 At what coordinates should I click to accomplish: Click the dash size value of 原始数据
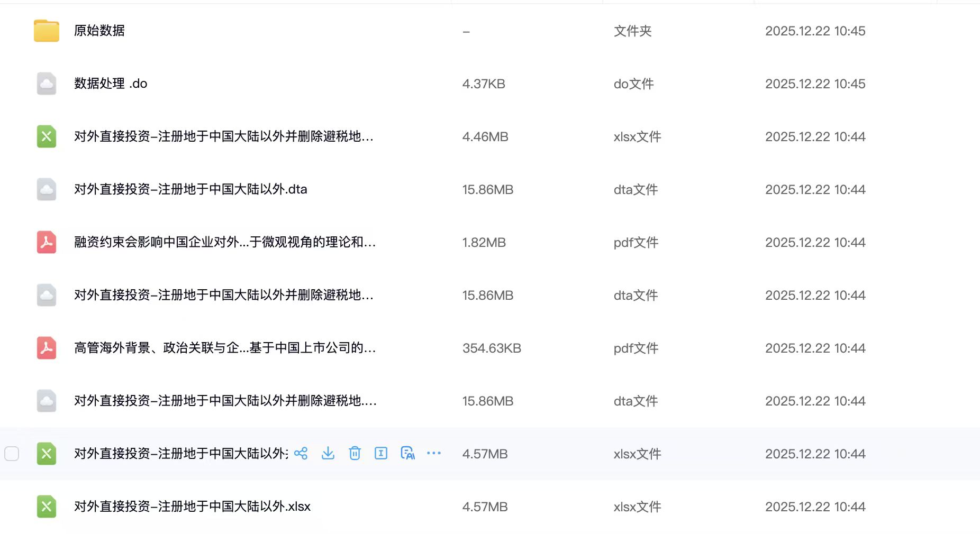(466, 32)
